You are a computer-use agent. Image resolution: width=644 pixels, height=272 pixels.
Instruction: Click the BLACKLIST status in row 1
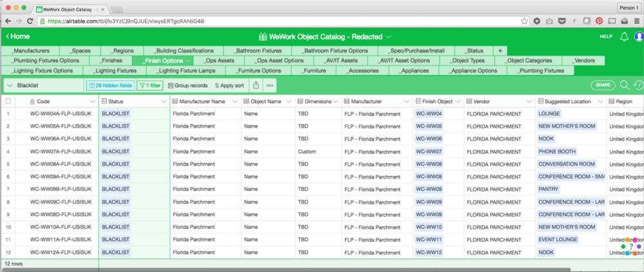click(x=115, y=113)
